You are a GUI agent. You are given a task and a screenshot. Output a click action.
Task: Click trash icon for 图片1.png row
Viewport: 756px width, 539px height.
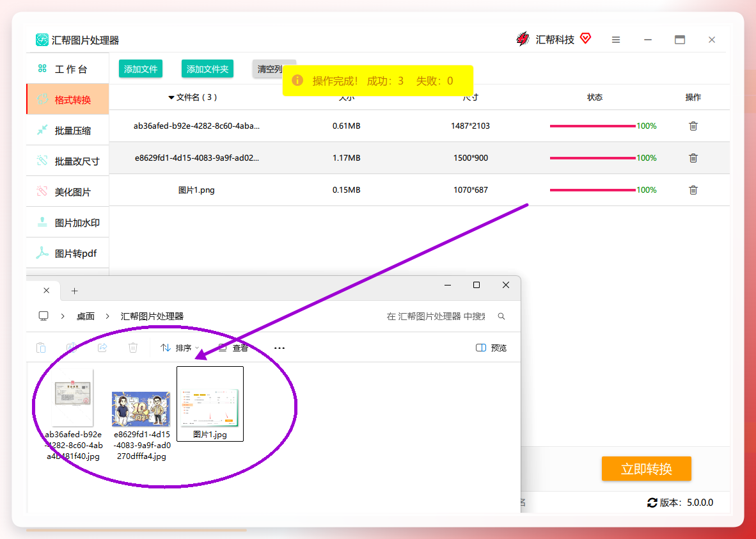point(693,190)
